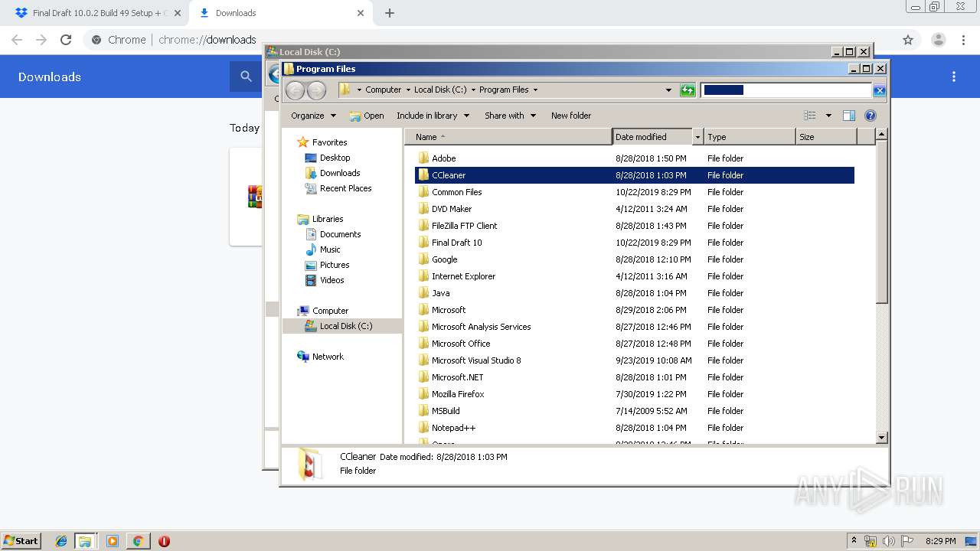Screen dimensions: 980x551
Task: Select the Google folder icon
Action: coord(423,259)
